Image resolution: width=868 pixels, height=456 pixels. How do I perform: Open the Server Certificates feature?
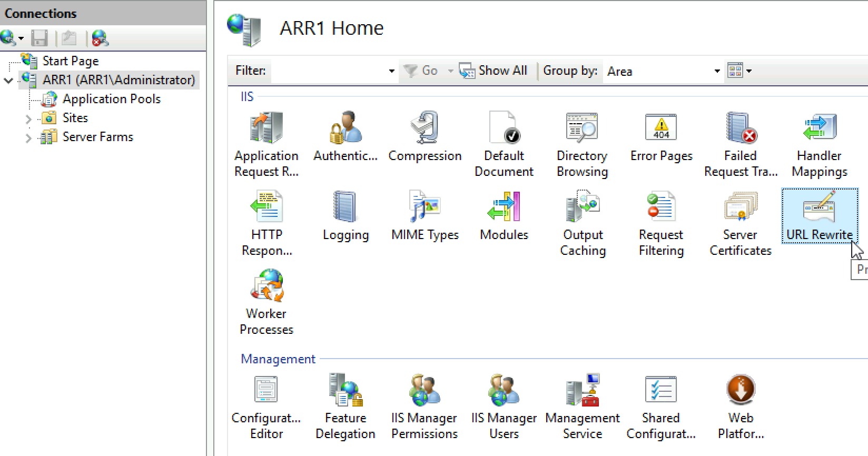741,223
